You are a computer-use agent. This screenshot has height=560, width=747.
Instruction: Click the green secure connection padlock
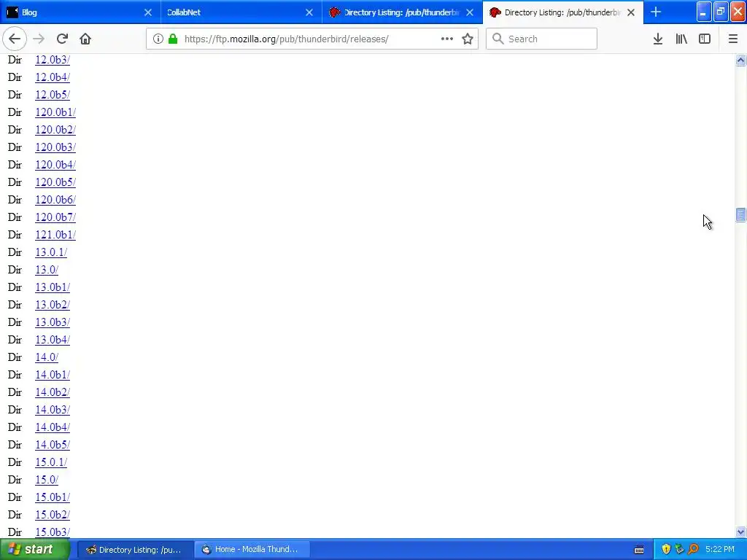[173, 39]
